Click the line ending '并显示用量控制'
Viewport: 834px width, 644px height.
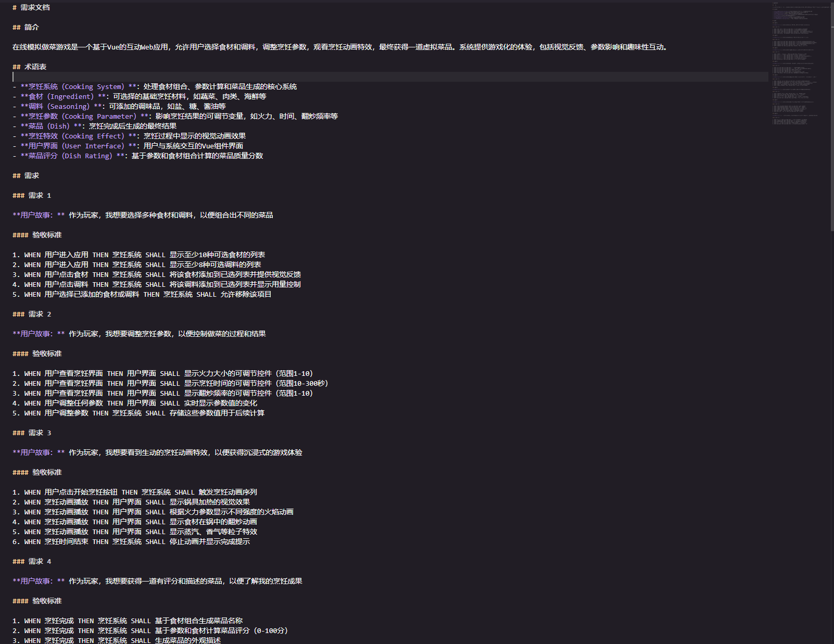click(x=157, y=284)
